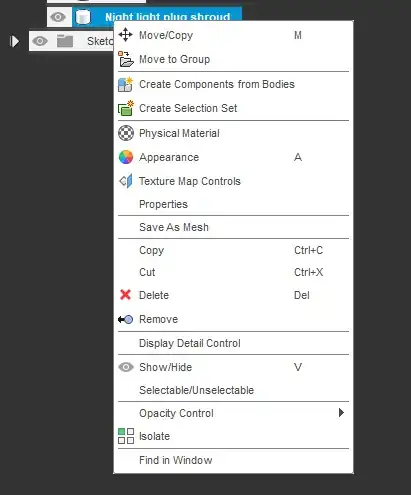411x495 pixels.
Task: Click the Move/Copy arrows icon
Action: 126,35
